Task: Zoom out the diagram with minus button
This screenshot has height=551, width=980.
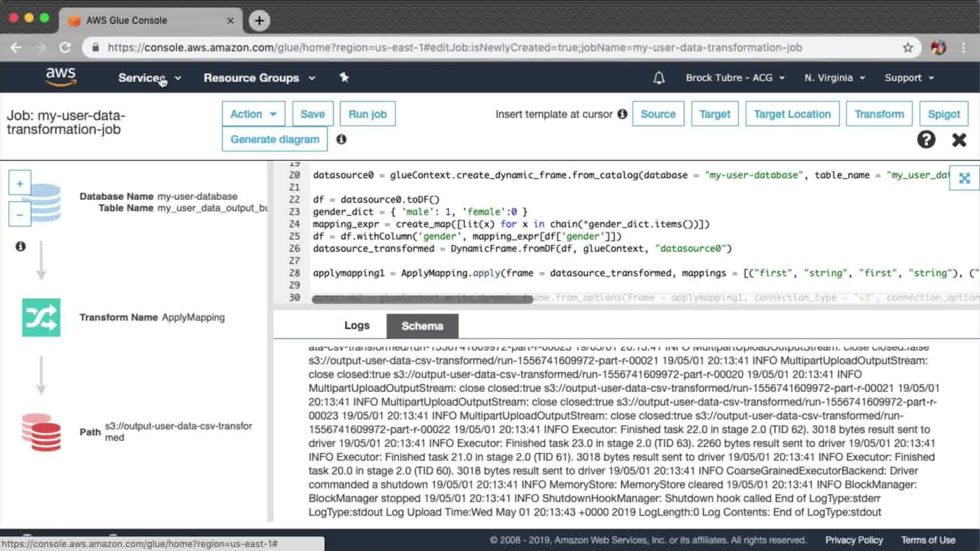Action: pyautogui.click(x=20, y=215)
